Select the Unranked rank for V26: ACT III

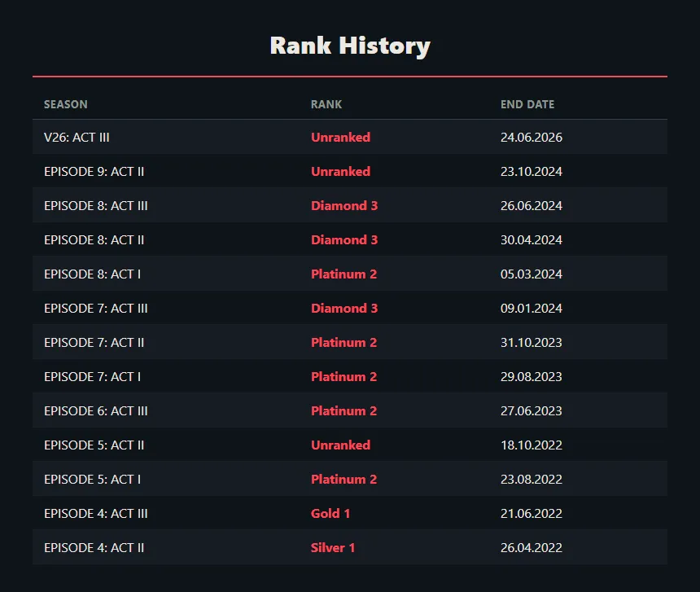click(340, 137)
